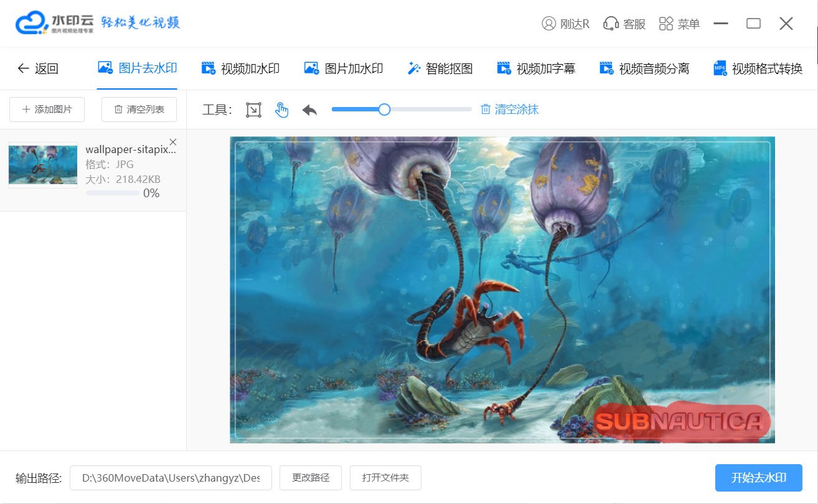818x504 pixels.
Task: Go to the 图片加水印 tab
Action: (x=344, y=68)
